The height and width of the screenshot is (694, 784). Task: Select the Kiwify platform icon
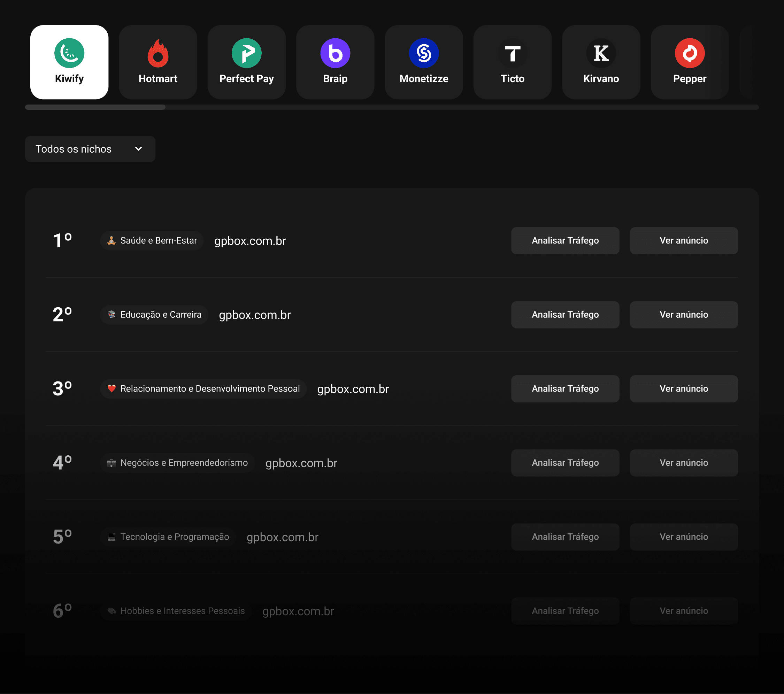point(69,53)
